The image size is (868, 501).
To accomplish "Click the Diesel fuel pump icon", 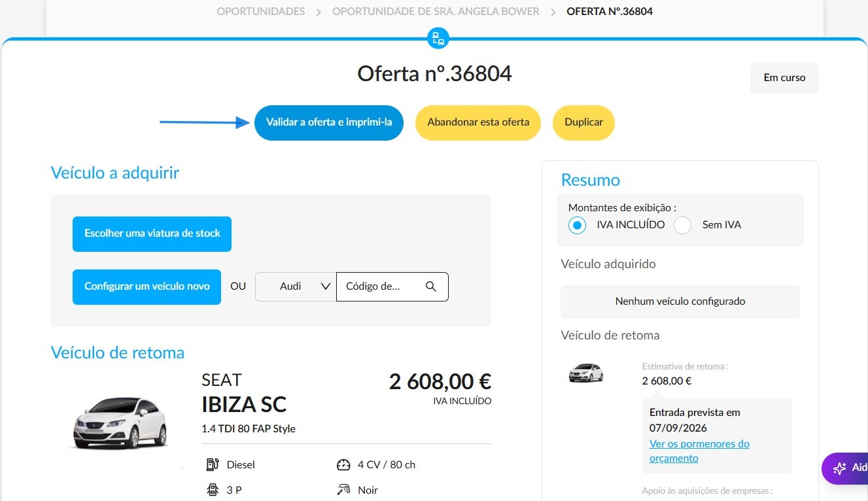I will (213, 464).
